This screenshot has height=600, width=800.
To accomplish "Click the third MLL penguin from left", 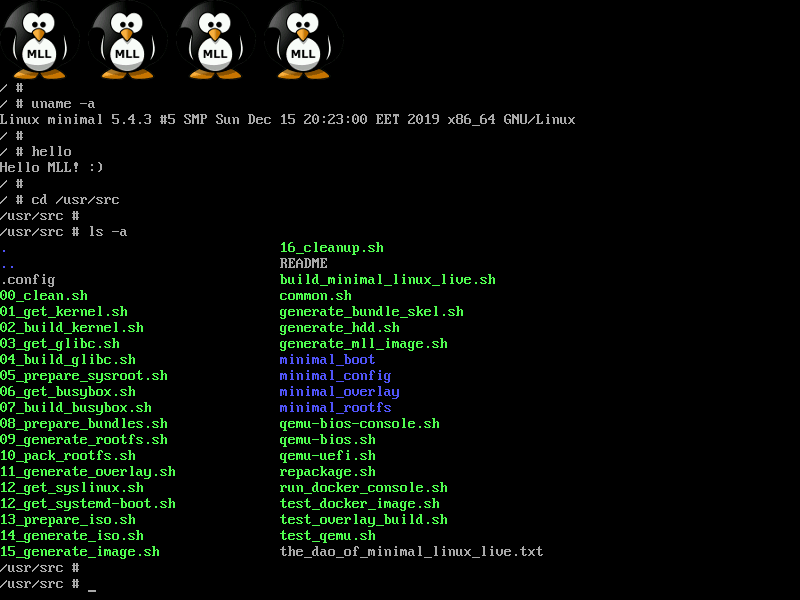I will 215,40.
